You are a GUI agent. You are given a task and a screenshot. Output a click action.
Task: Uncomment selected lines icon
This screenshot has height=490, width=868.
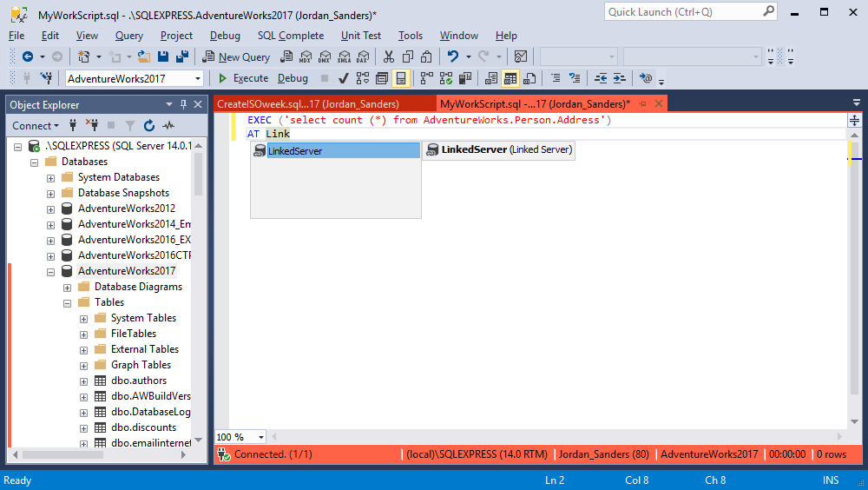pyautogui.click(x=575, y=78)
